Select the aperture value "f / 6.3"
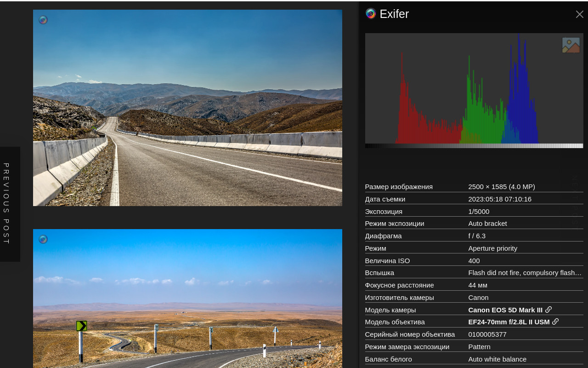Screen dimensions: 588x368 [477, 236]
